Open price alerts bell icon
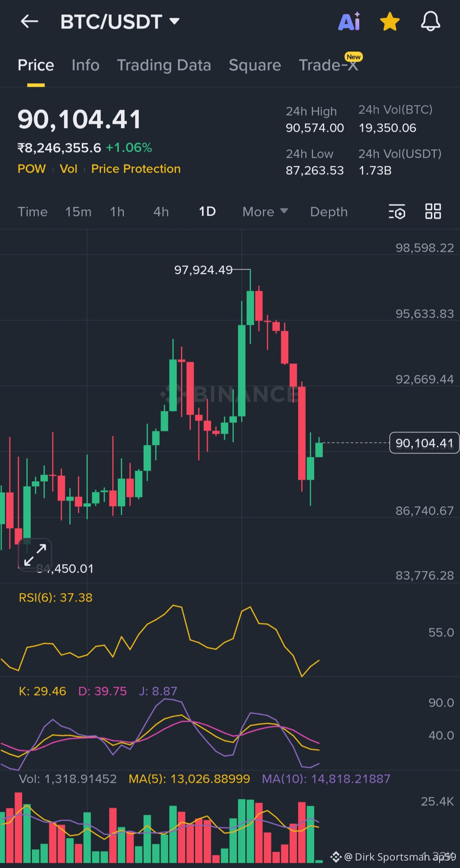 [430, 21]
